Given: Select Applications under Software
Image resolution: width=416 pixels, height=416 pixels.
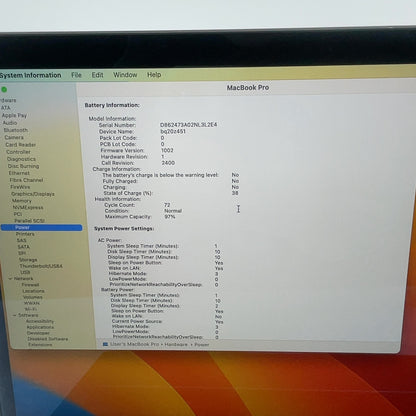Looking at the screenshot, I should tap(40, 327).
